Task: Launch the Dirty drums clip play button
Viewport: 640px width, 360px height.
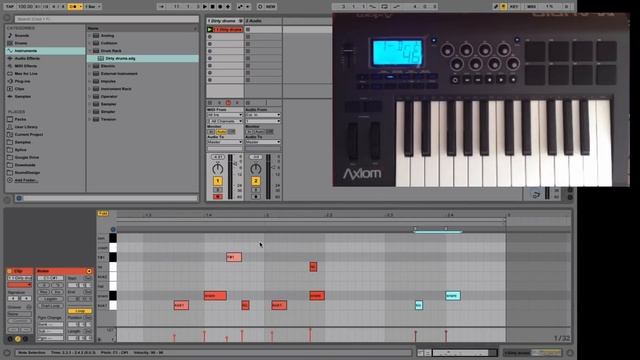Action: [210, 29]
